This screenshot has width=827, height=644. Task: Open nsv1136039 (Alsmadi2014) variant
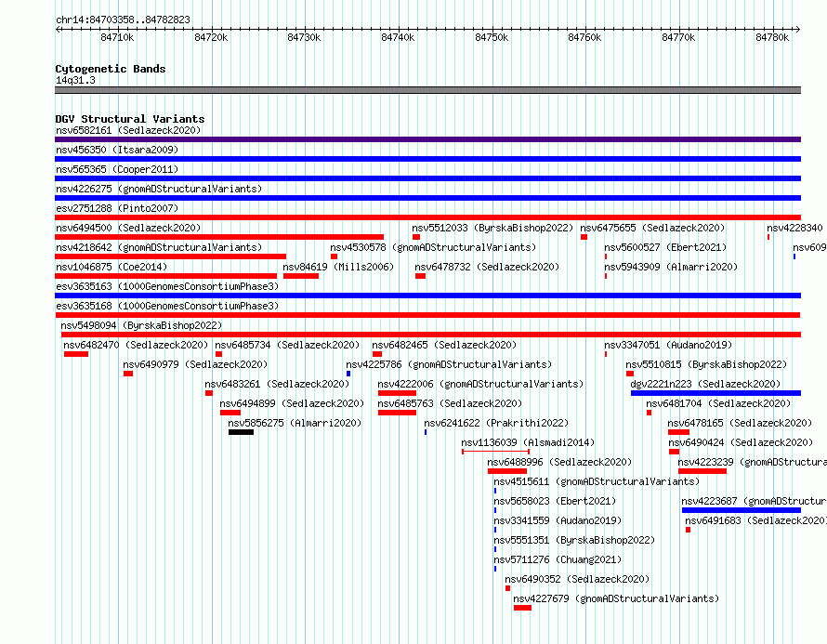pyautogui.click(x=528, y=442)
